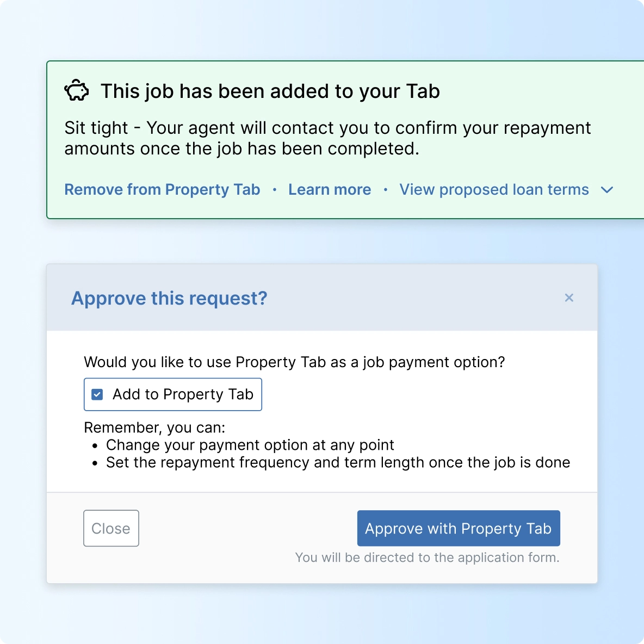This screenshot has height=644, width=644.
Task: Click the "Change your payment option" bullet
Action: [x=250, y=445]
